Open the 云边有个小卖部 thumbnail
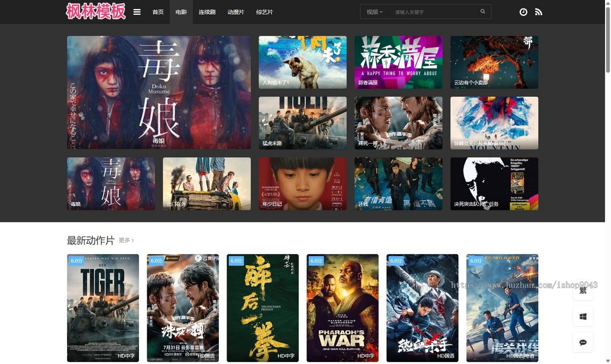 [x=494, y=62]
